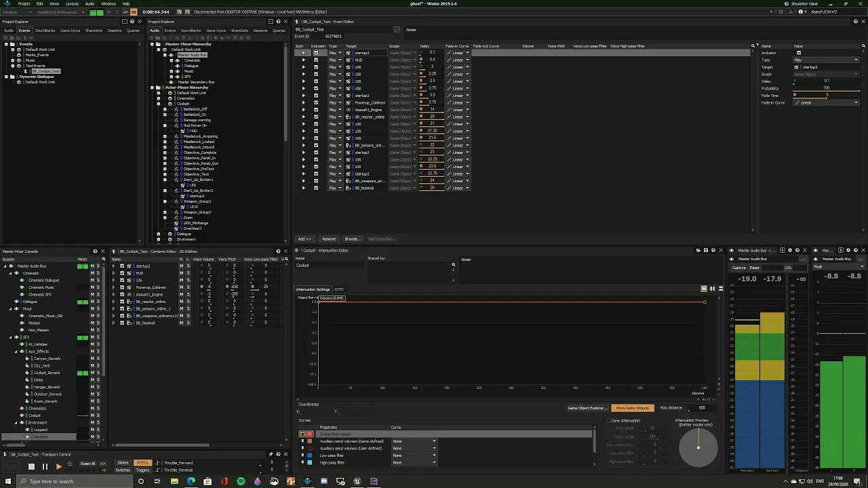
Task: Open Master-Mixer Console help icon
Action: (95, 251)
